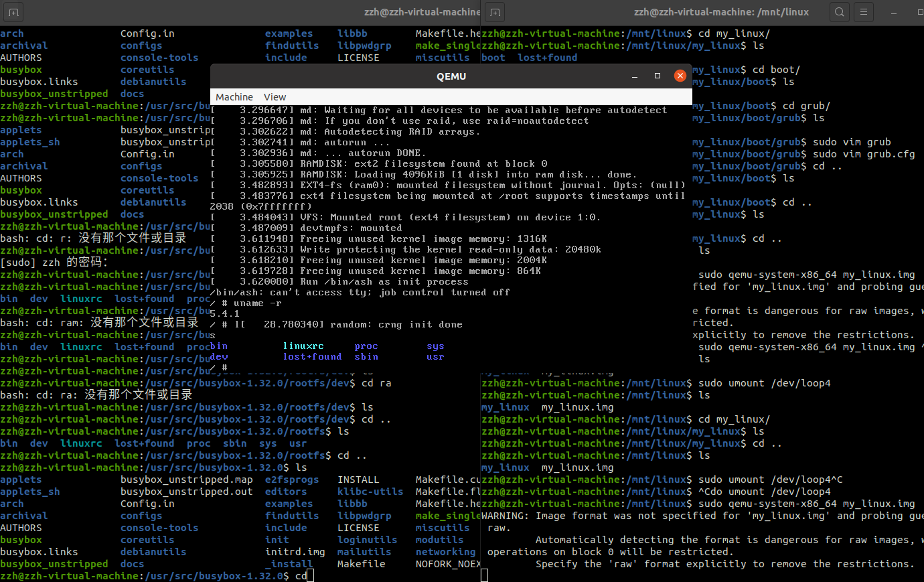
Task: Maximize the QEMU window
Action: point(657,76)
